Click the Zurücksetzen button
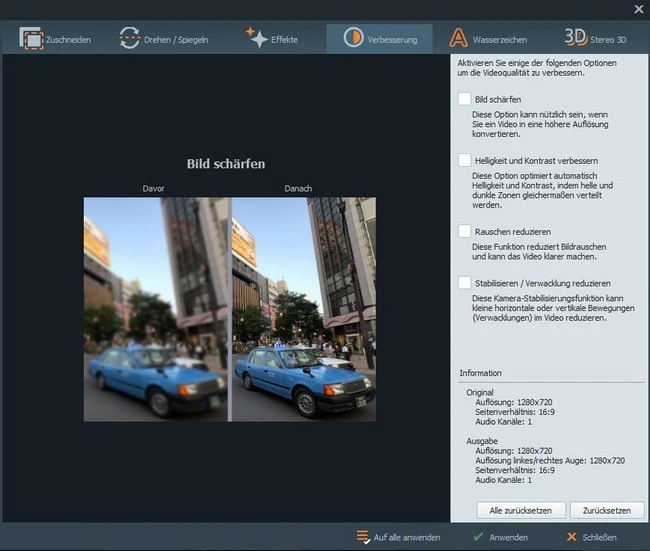This screenshot has width=650, height=551. pos(607,510)
